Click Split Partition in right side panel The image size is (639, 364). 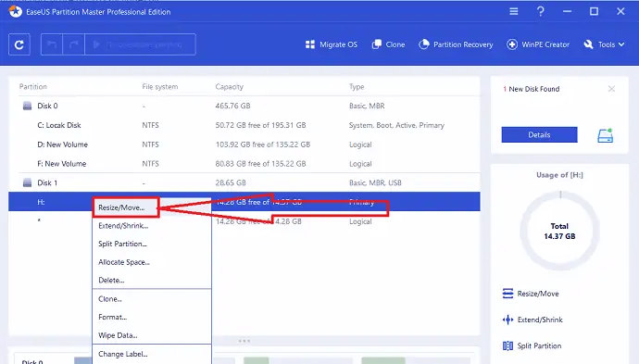point(532,345)
